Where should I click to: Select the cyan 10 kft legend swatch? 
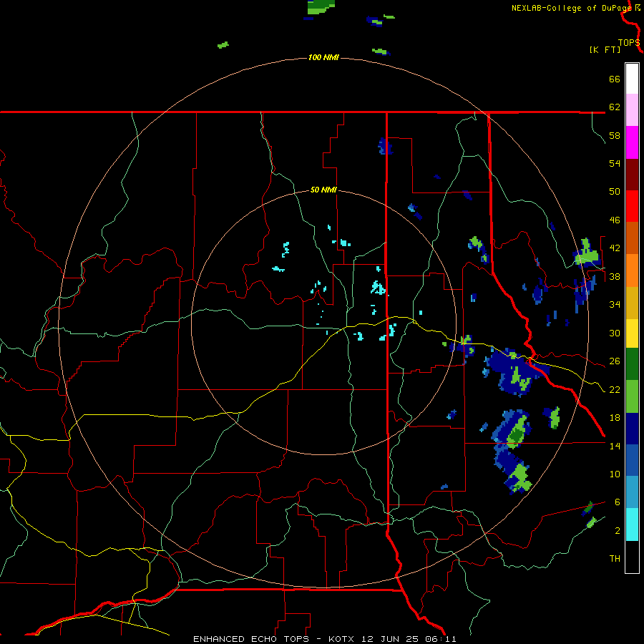click(632, 525)
